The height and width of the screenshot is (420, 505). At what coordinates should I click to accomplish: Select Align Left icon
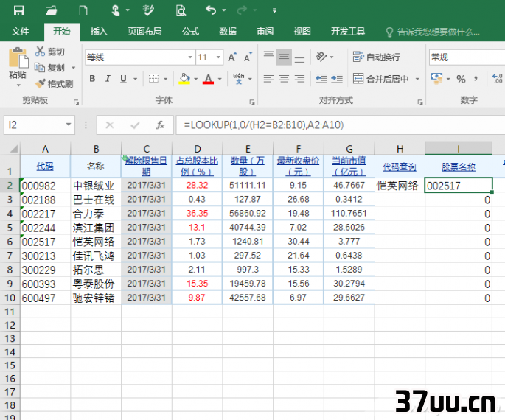(268, 79)
